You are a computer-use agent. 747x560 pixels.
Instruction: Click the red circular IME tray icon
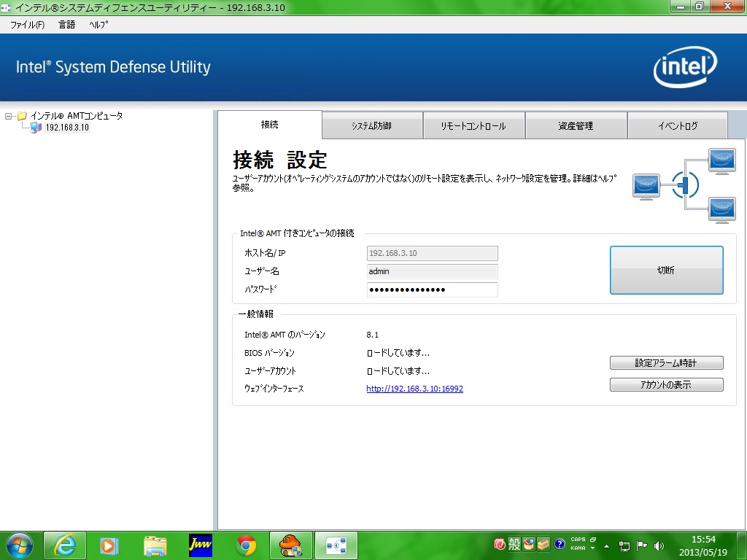pos(500,544)
